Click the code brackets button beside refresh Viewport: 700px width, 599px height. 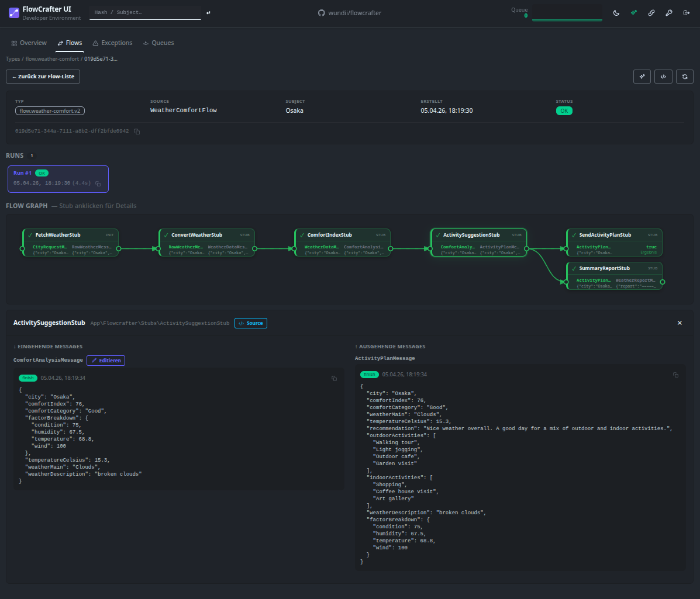(663, 77)
